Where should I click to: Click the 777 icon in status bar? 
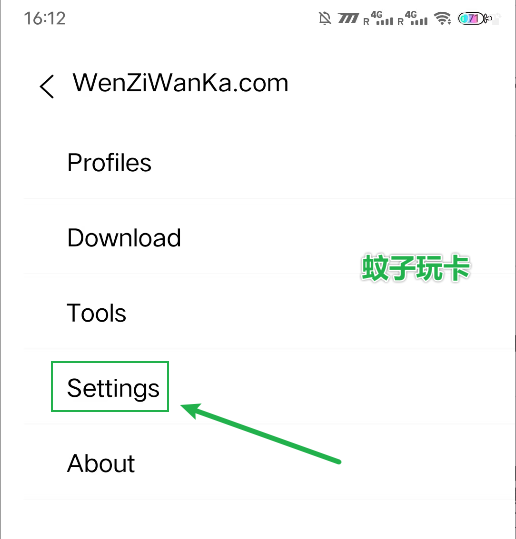point(348,18)
